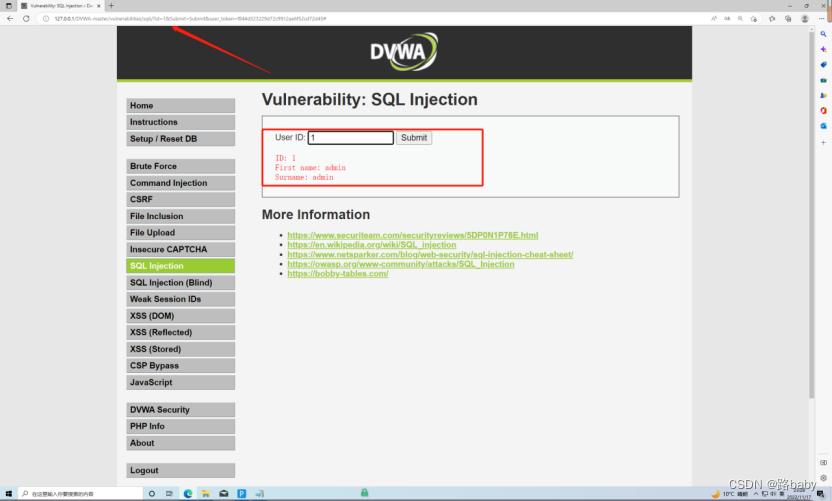Open File Explorer from the taskbar
Screen dimensions: 832x501
tap(205, 494)
